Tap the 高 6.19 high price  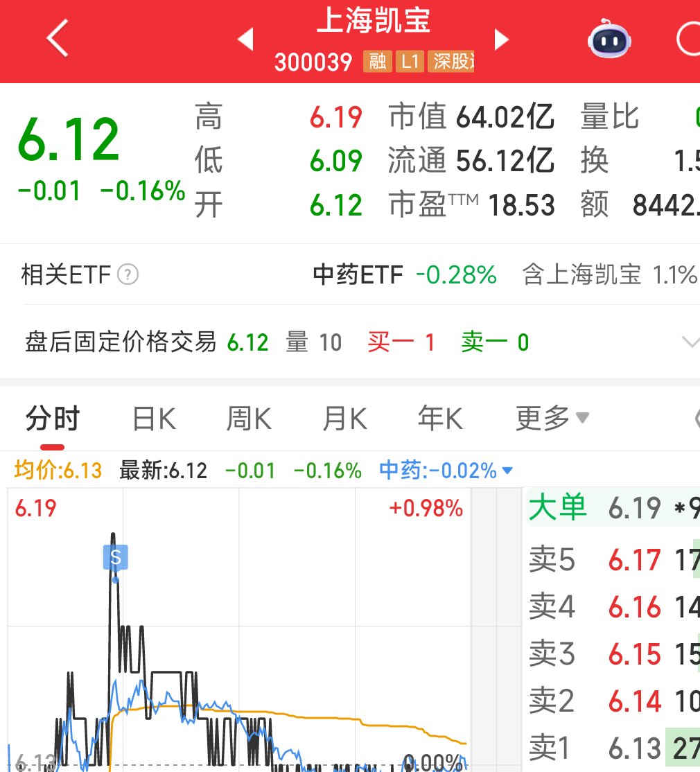279,117
